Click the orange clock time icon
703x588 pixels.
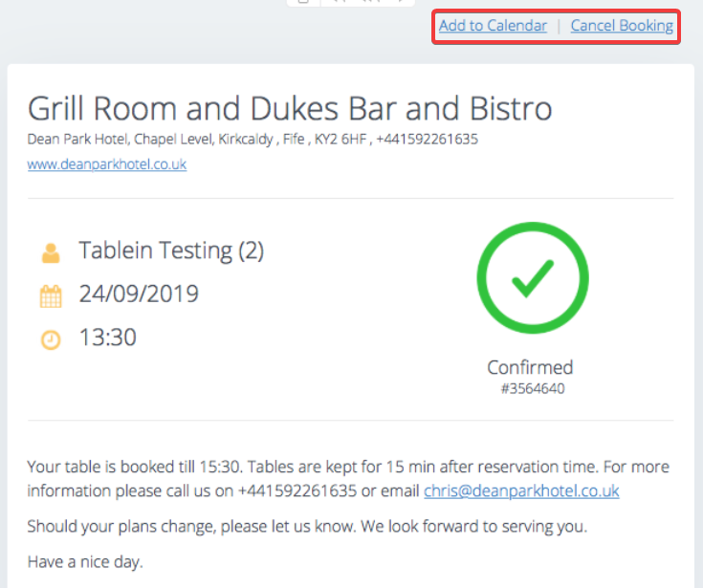[51, 339]
